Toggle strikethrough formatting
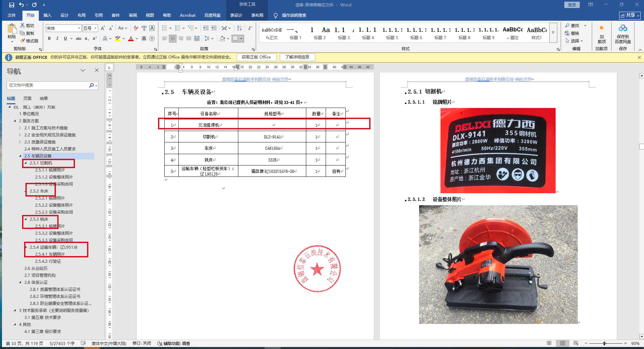Image resolution: width=644 pixels, height=349 pixels. (79, 39)
